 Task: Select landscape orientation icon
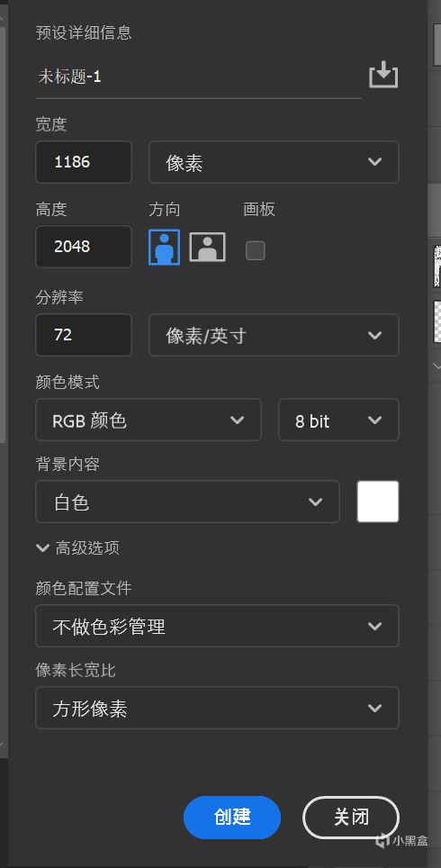(x=208, y=247)
